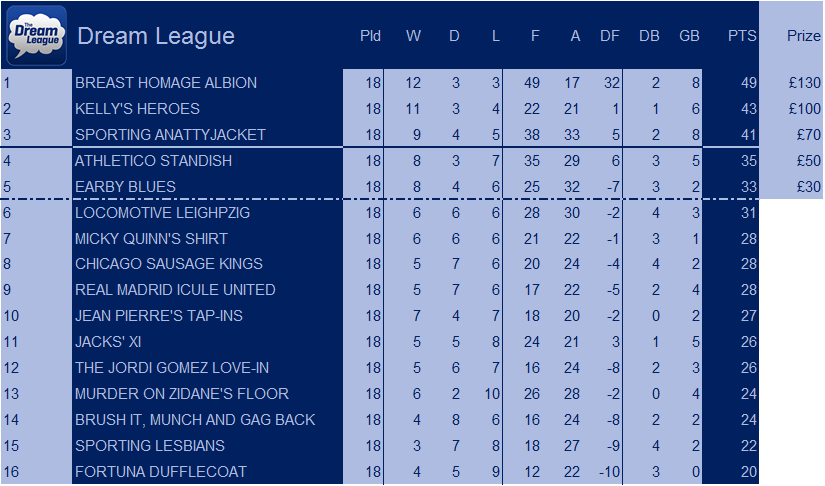Click the DF column header
This screenshot has width=825, height=486.
pyautogui.click(x=610, y=36)
